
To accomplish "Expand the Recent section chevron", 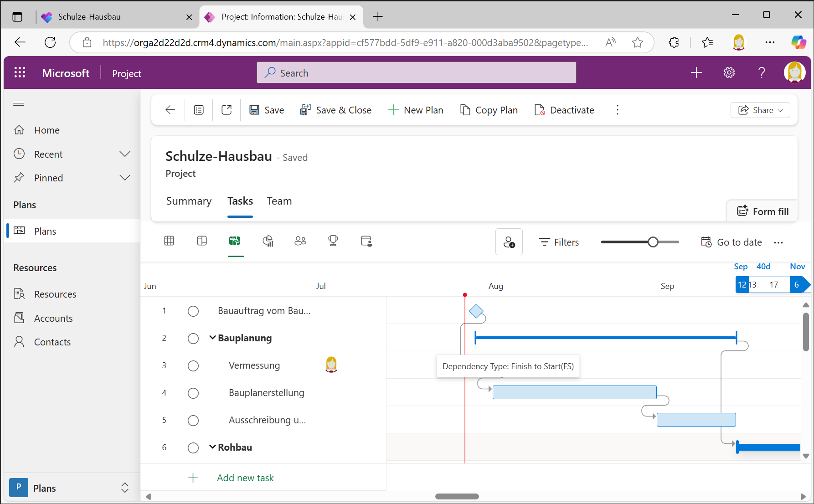I will [125, 154].
